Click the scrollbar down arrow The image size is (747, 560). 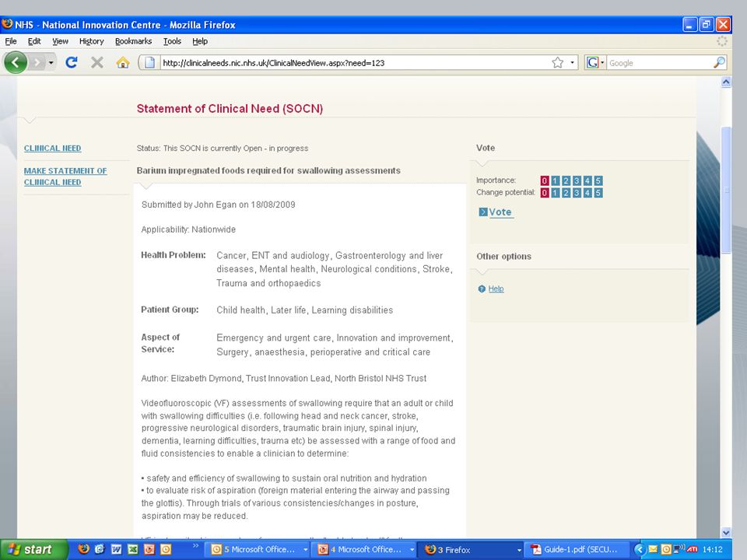click(726, 532)
